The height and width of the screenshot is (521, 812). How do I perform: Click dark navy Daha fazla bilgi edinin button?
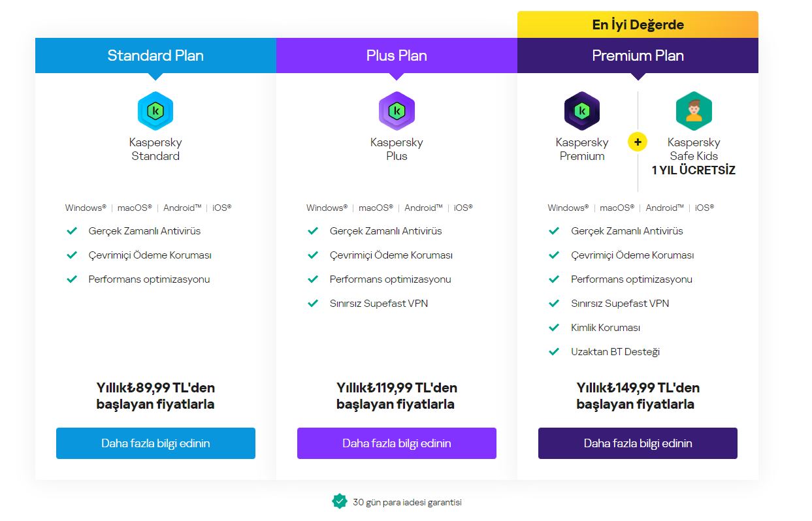coord(638,443)
